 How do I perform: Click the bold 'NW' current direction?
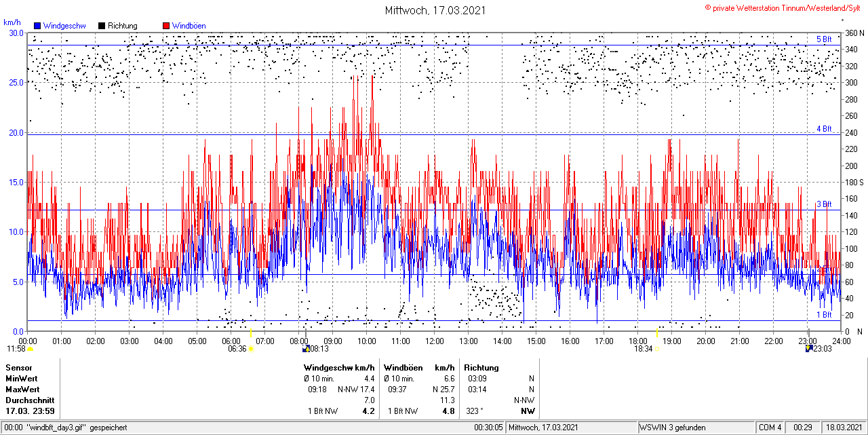pyautogui.click(x=528, y=411)
